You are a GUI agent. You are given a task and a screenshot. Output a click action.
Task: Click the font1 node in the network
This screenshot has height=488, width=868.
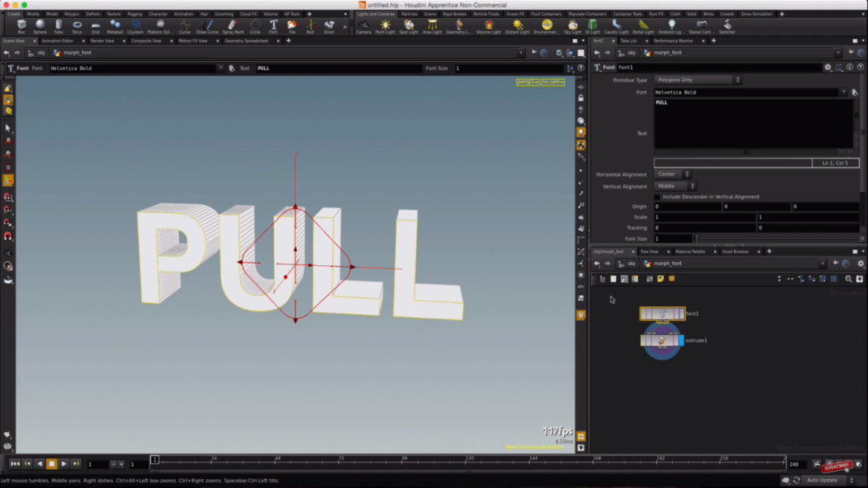[x=663, y=313]
